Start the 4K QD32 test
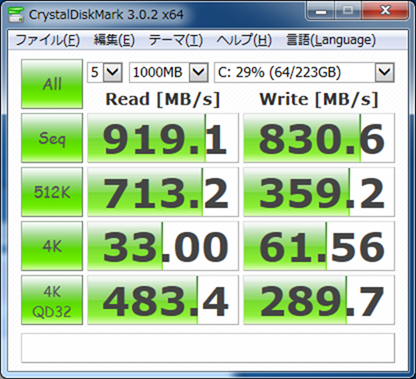Viewport: 416px width, 379px height. pyautogui.click(x=52, y=300)
